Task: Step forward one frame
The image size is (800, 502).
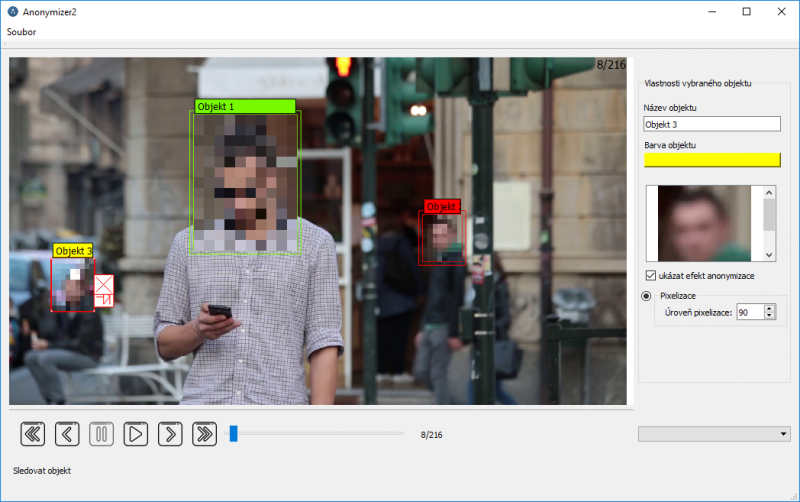Action: [x=170, y=433]
